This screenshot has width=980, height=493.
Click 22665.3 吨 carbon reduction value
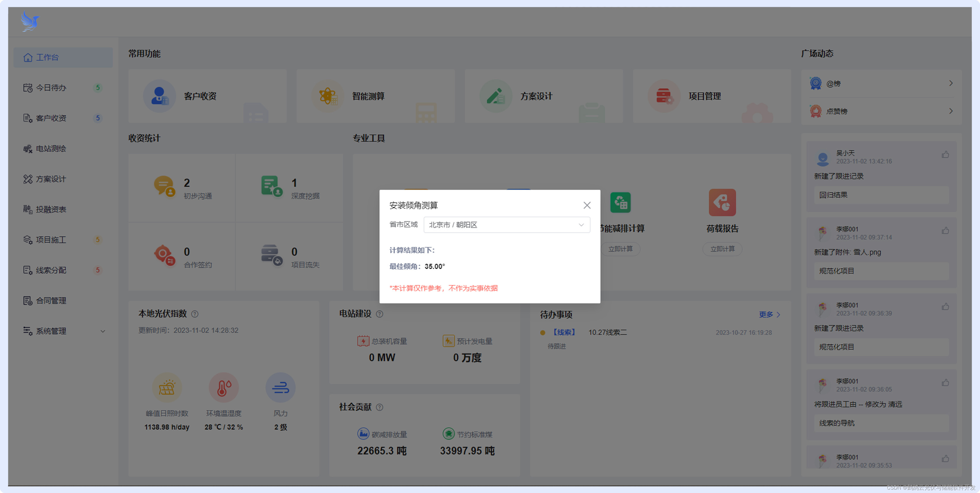point(382,451)
